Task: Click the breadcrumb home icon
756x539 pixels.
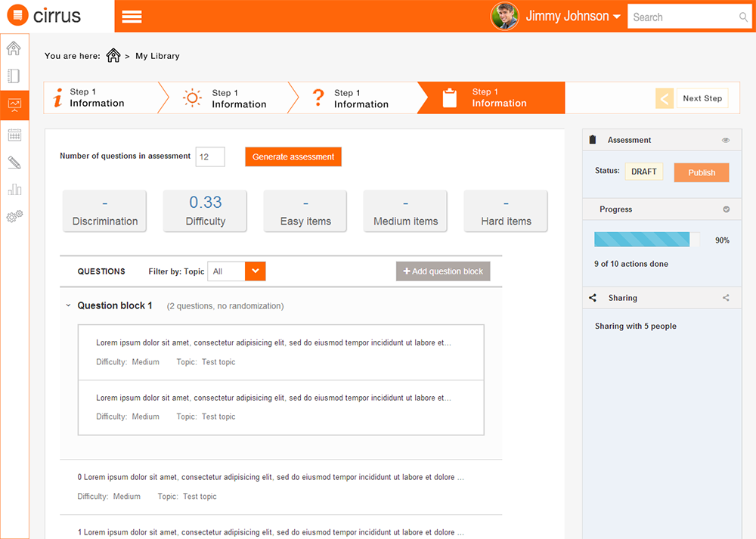Action: (x=113, y=56)
